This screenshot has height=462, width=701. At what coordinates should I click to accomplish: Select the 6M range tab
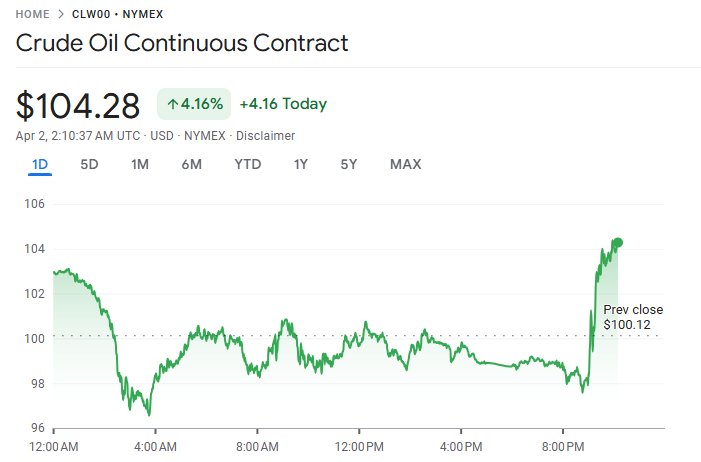point(191,164)
